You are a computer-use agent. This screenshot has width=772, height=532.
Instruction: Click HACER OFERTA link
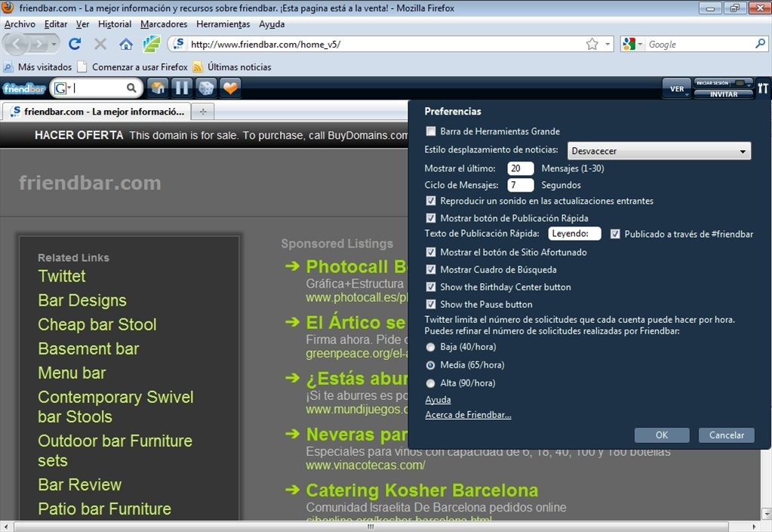click(78, 135)
